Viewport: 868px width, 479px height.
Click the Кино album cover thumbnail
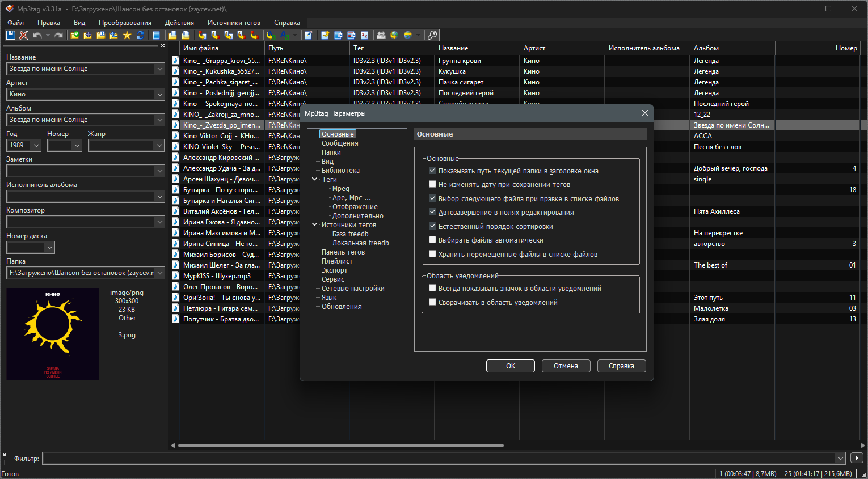click(x=52, y=334)
